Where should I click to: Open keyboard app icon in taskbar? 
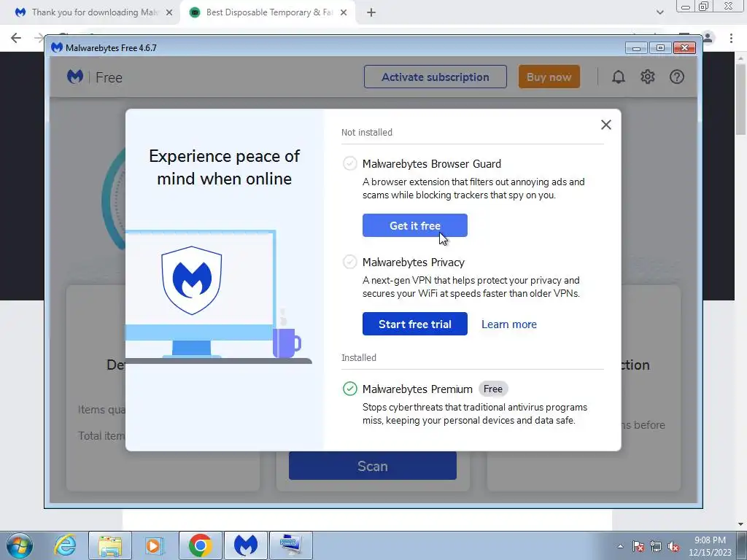tap(290, 545)
